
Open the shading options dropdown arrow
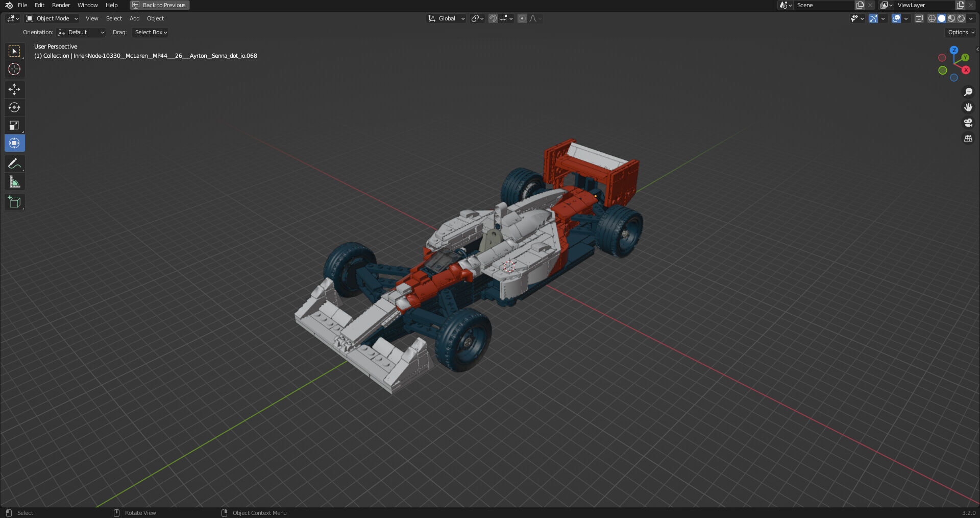(971, 18)
